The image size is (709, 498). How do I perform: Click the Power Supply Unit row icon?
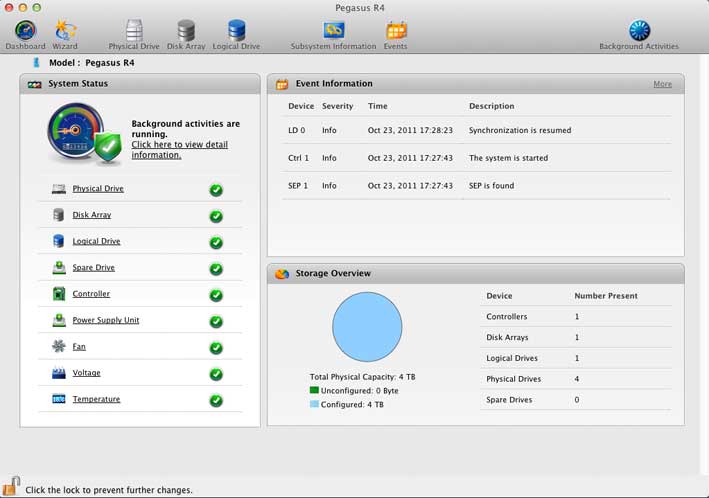(59, 320)
